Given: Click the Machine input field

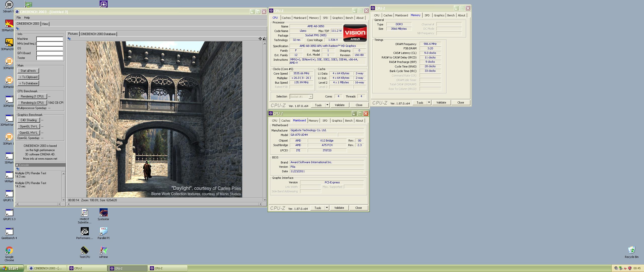Looking at the screenshot, I should click(x=50, y=39).
